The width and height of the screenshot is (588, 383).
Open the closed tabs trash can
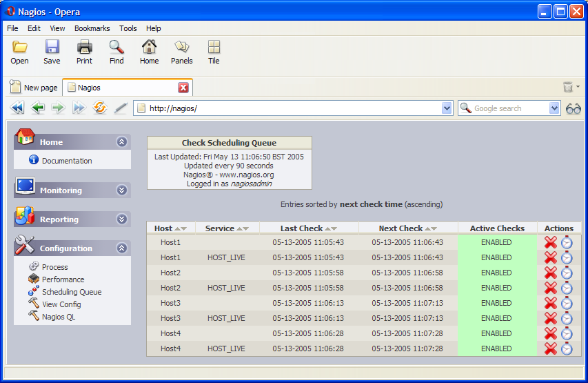pyautogui.click(x=568, y=87)
